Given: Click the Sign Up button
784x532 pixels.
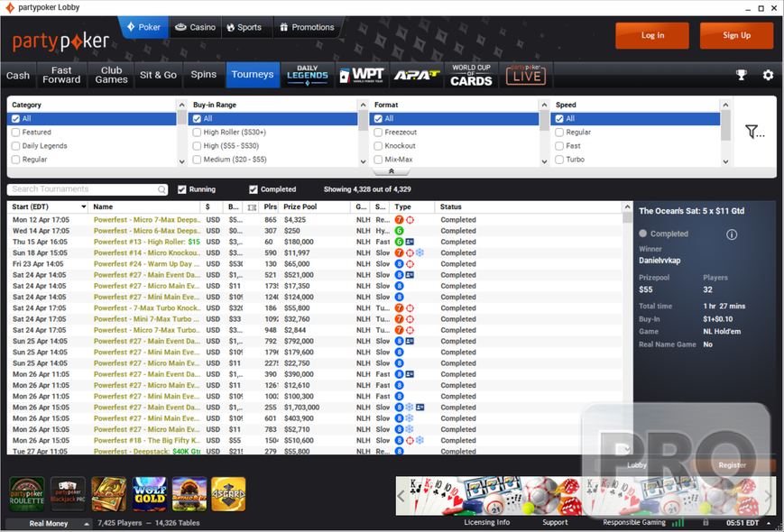Looking at the screenshot, I should coord(736,35).
